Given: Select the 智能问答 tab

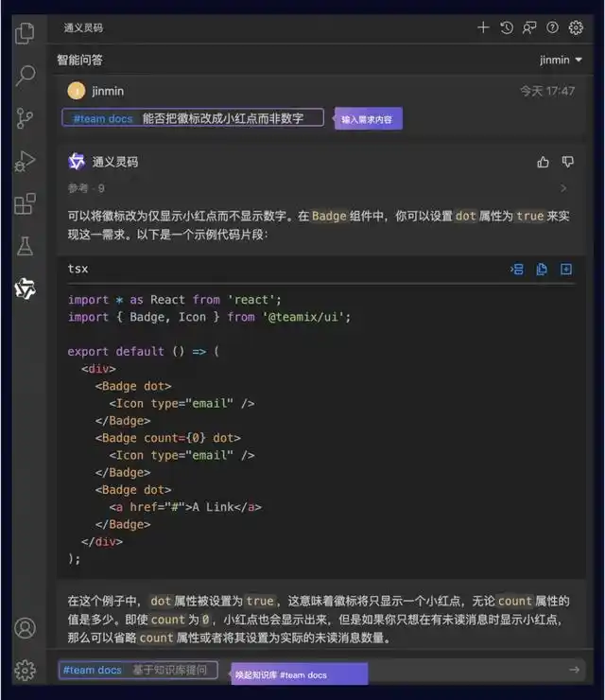Looking at the screenshot, I should click(79, 60).
